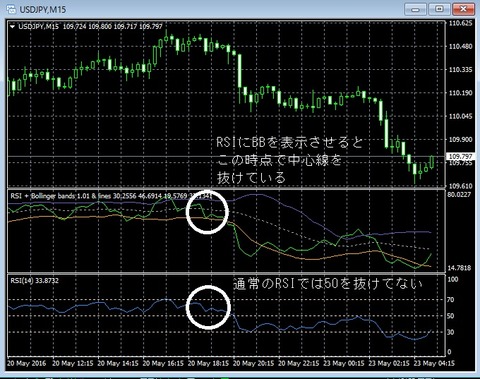This screenshot has height=379, width=480.
Task: Select the annotation 通常のRSIでは50を抜けてない
Action: coord(328,284)
